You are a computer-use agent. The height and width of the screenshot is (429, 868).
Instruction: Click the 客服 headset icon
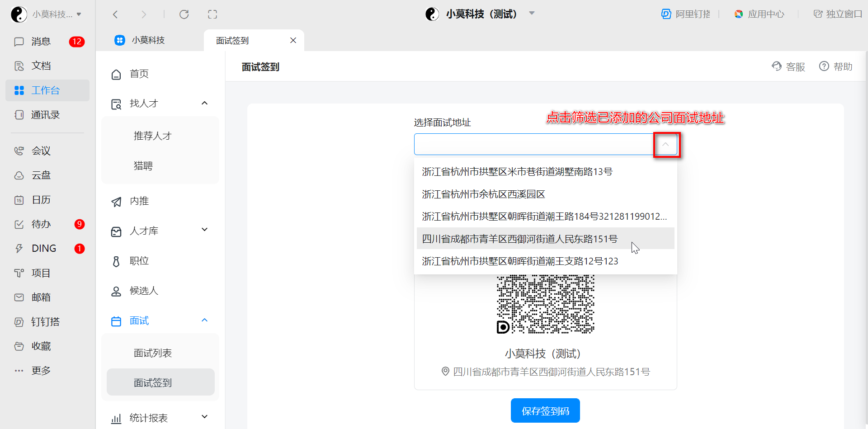coord(777,66)
